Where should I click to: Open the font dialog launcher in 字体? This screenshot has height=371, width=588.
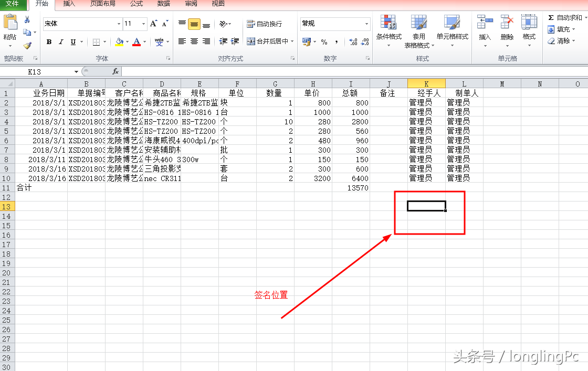point(169,58)
